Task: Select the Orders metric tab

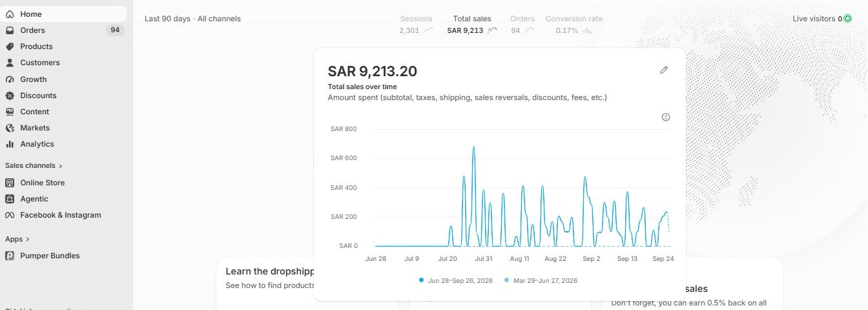Action: (x=522, y=25)
